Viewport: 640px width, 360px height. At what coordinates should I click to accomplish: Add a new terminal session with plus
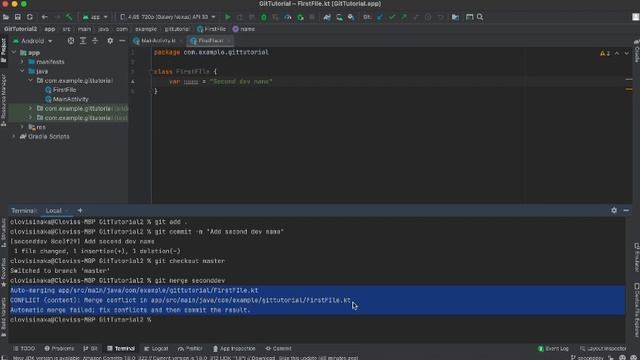click(80, 211)
